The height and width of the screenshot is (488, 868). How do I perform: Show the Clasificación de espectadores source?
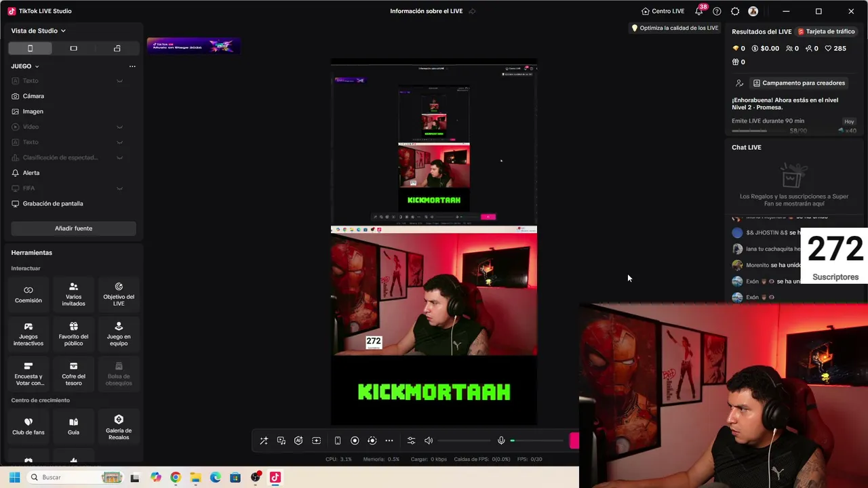(x=119, y=157)
